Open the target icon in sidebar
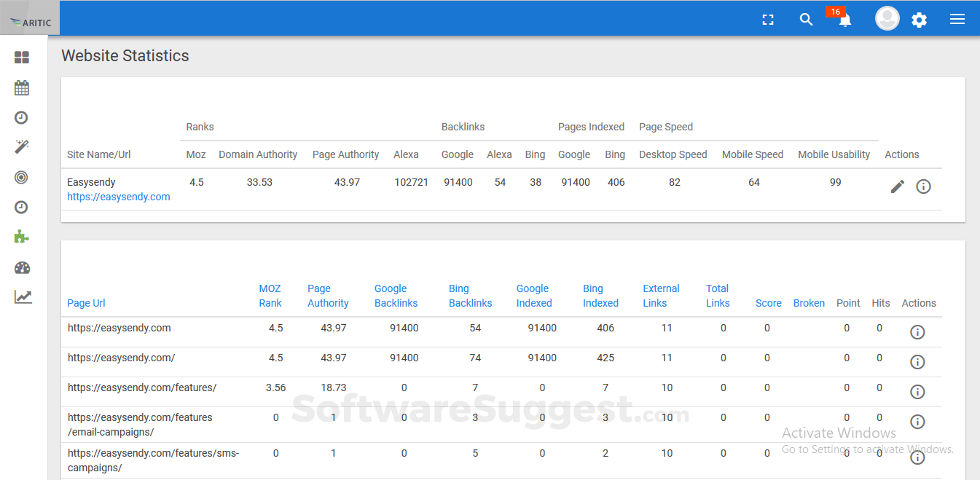The width and height of the screenshot is (980, 480). coord(22,178)
